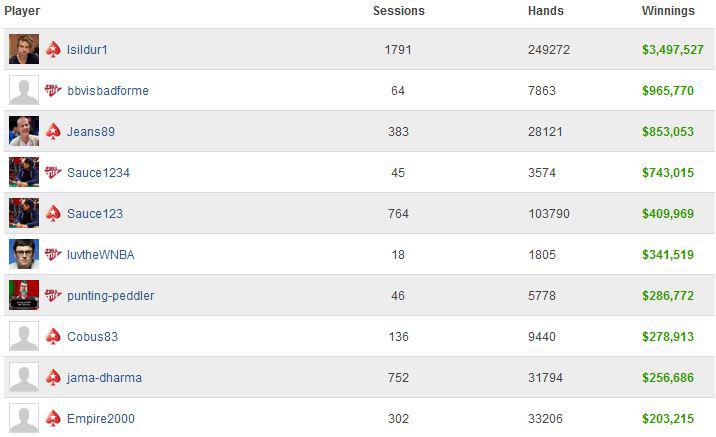
Task: Click Cobus83 blank placeholder avatar
Action: click(x=24, y=336)
